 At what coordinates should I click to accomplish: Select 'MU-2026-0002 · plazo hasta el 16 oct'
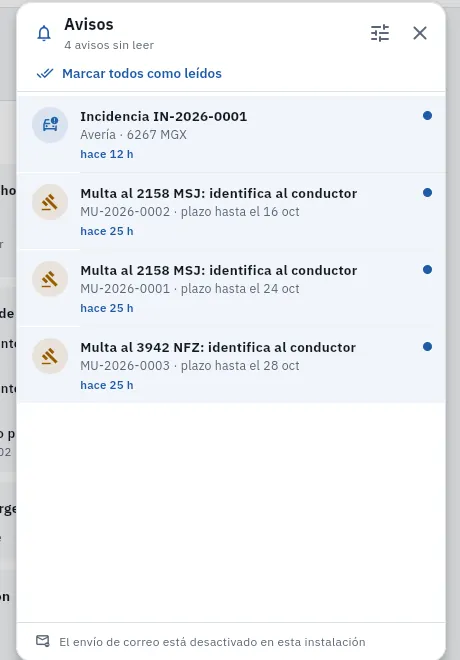click(190, 212)
